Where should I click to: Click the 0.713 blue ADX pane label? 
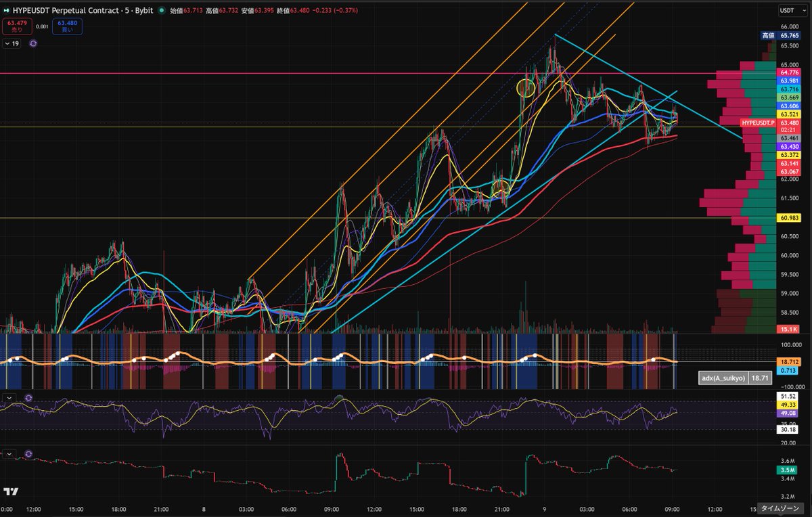click(788, 370)
